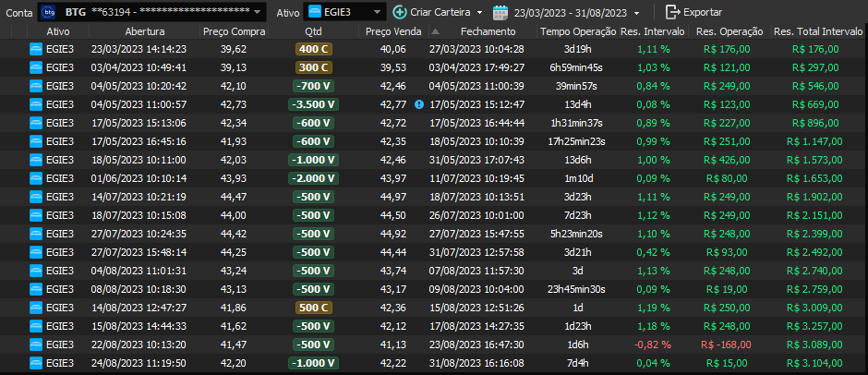Click the EGIE3 icon in the Ativo selector

(x=315, y=12)
